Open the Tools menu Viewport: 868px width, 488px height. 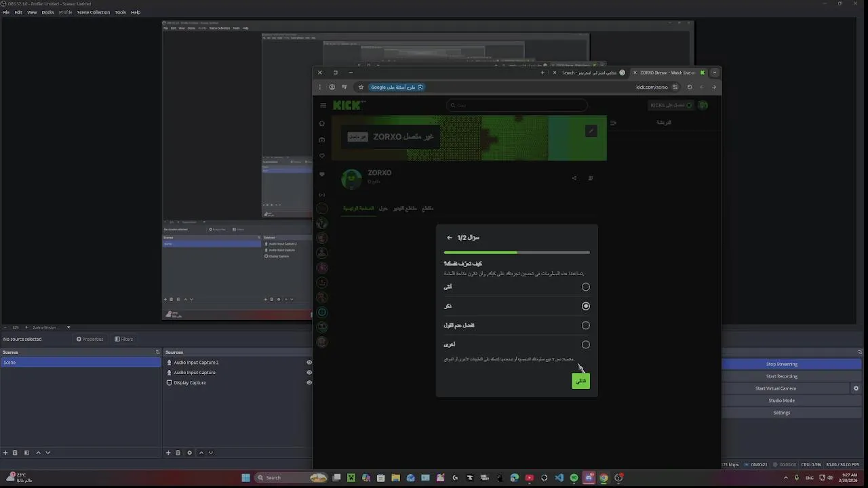pos(120,12)
